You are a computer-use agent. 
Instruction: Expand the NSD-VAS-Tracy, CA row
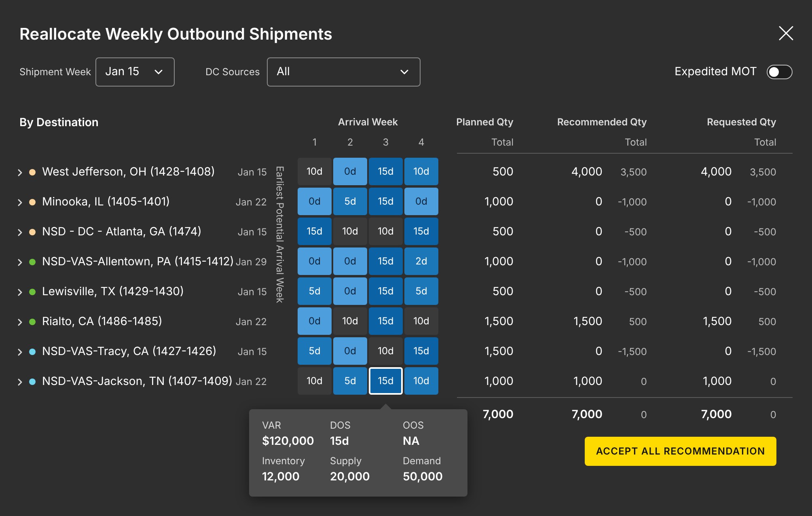pos(20,352)
